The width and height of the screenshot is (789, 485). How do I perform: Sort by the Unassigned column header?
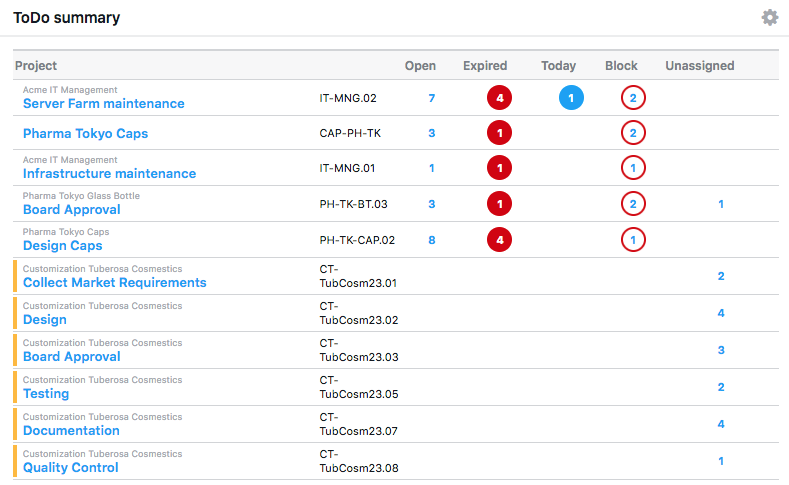700,66
